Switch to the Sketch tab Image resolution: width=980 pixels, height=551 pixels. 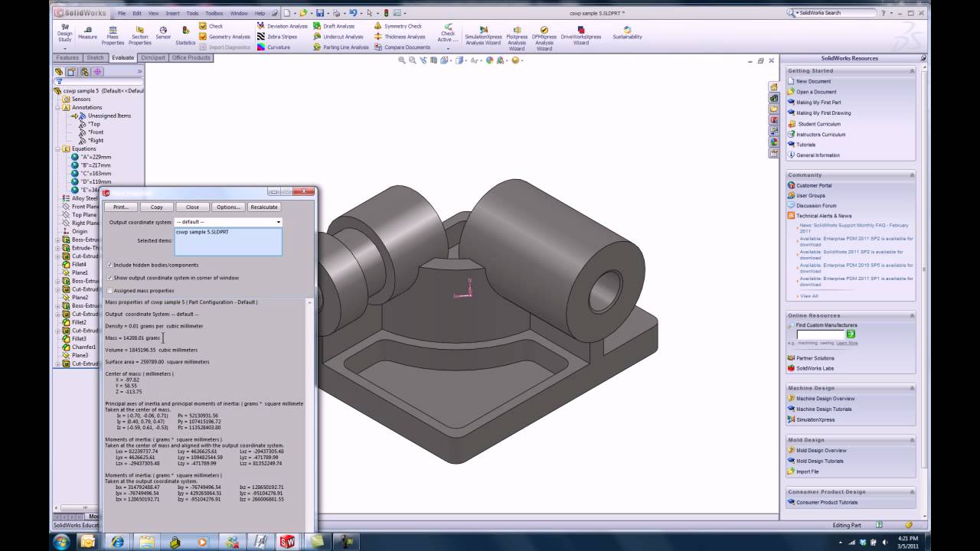tap(95, 57)
